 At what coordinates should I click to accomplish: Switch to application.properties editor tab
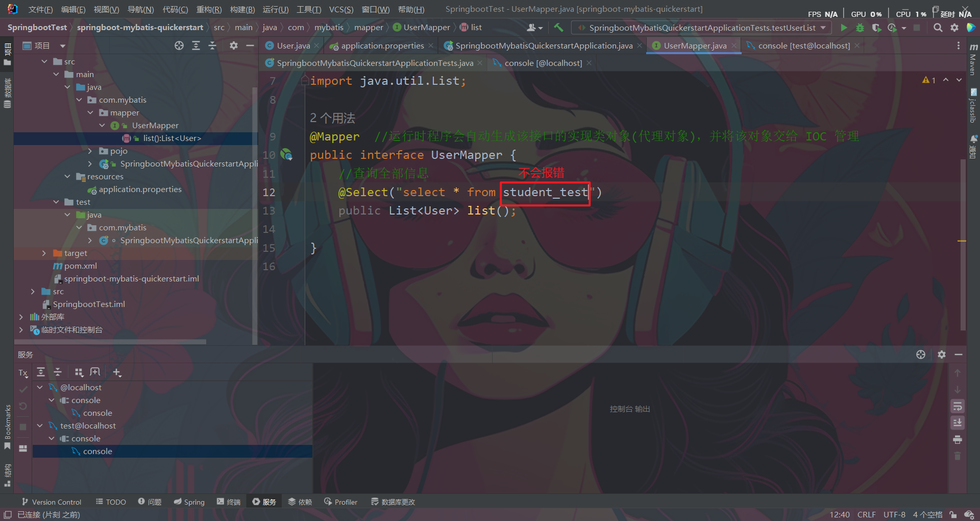point(382,46)
